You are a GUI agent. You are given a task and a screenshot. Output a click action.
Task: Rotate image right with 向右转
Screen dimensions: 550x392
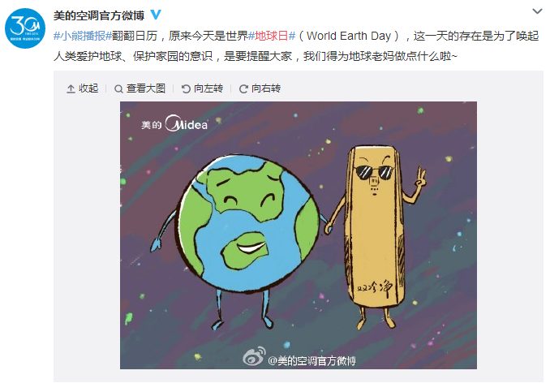[260, 88]
